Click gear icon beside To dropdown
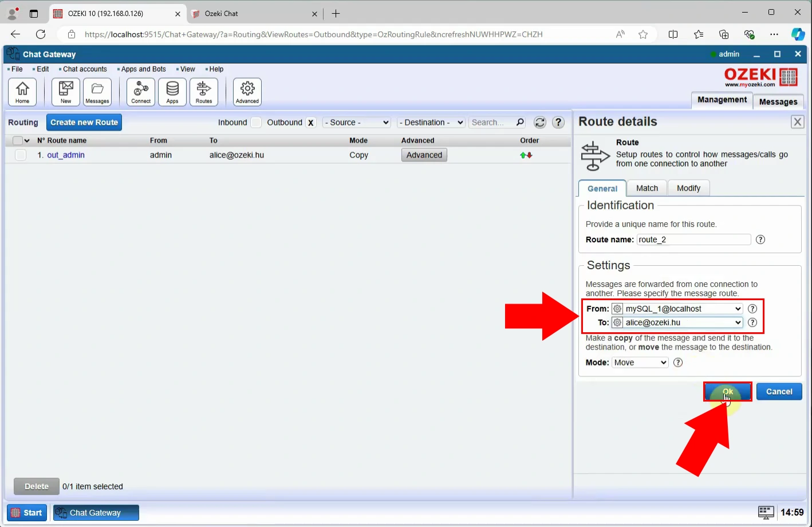The width and height of the screenshot is (812, 527). [617, 323]
